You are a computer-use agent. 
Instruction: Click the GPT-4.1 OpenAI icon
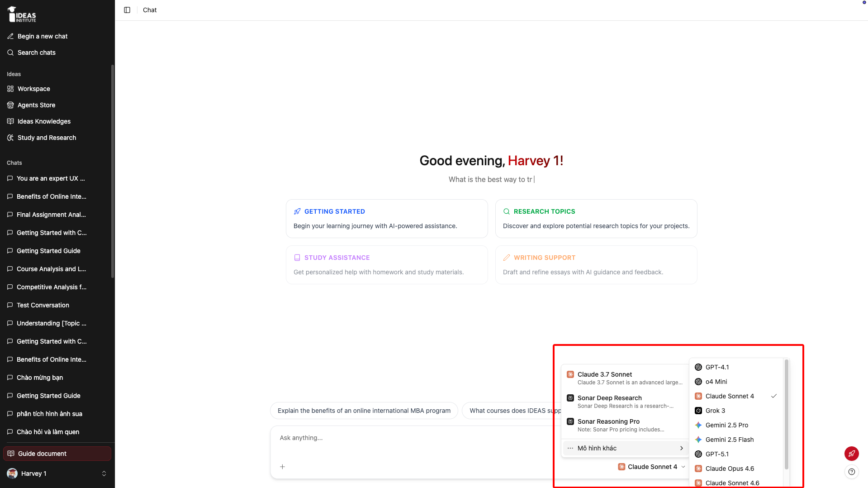[698, 367]
